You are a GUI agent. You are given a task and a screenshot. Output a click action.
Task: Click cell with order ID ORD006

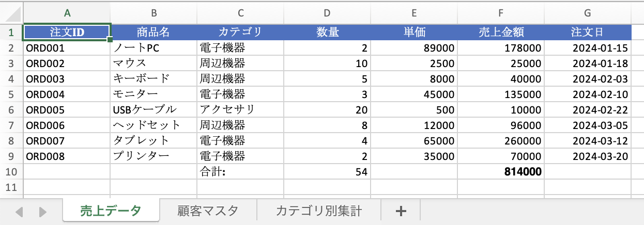click(x=67, y=125)
